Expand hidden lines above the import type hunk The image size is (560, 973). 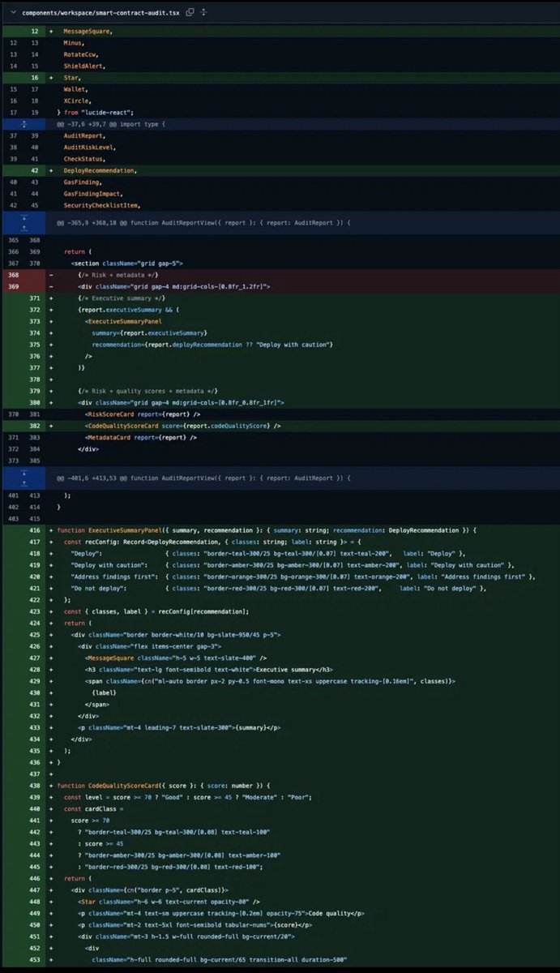(23, 124)
